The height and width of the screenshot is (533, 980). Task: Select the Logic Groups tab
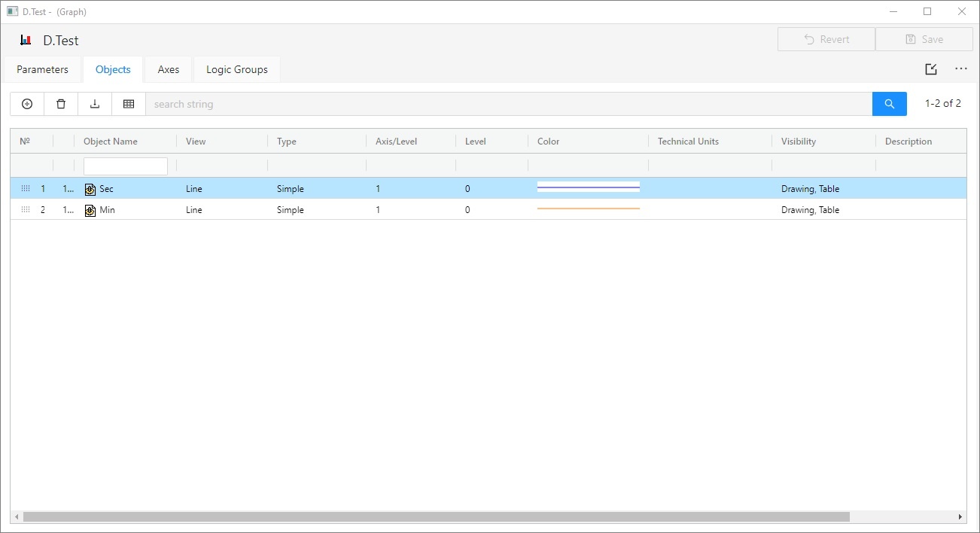[x=236, y=69]
